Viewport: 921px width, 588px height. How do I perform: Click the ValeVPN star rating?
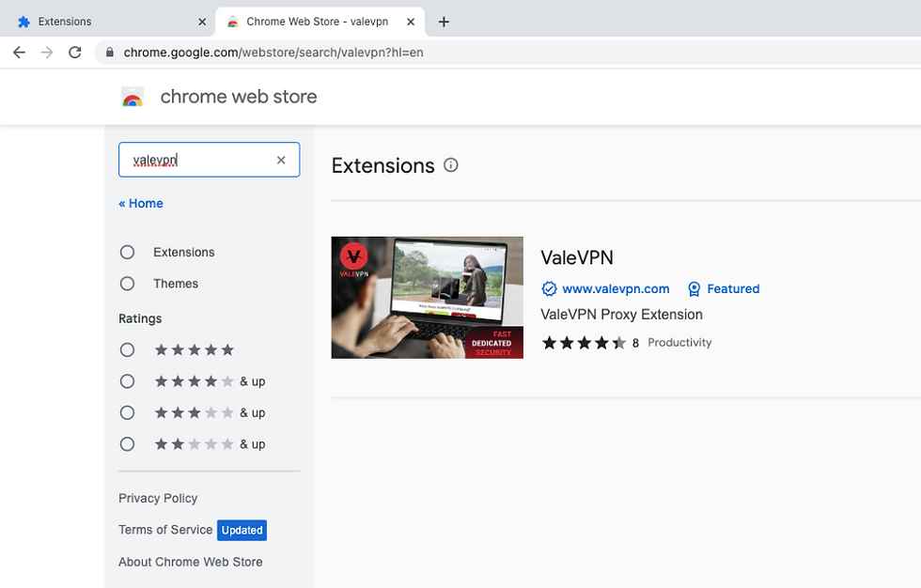tap(584, 343)
